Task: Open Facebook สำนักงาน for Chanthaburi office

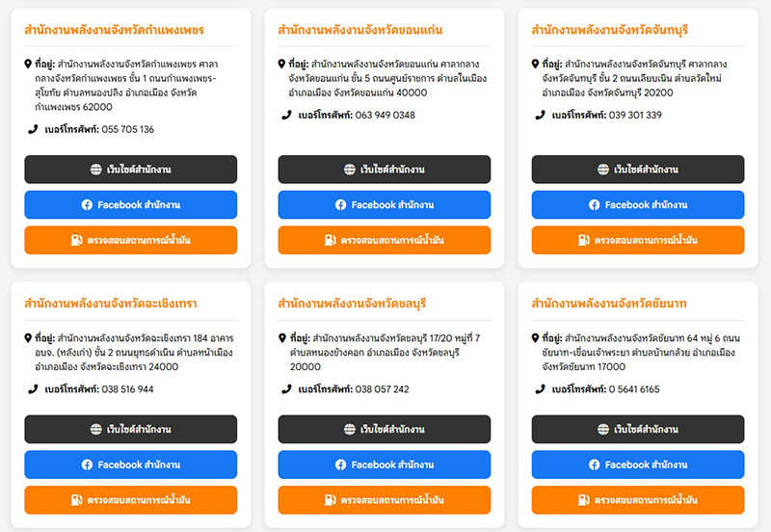Action: pos(637,205)
